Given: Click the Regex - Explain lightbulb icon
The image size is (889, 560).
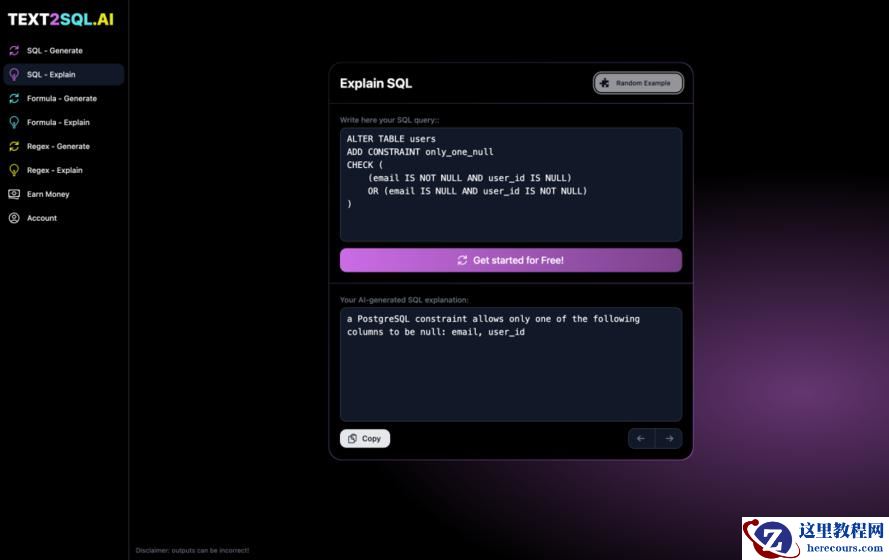Looking at the screenshot, I should click(x=14, y=170).
